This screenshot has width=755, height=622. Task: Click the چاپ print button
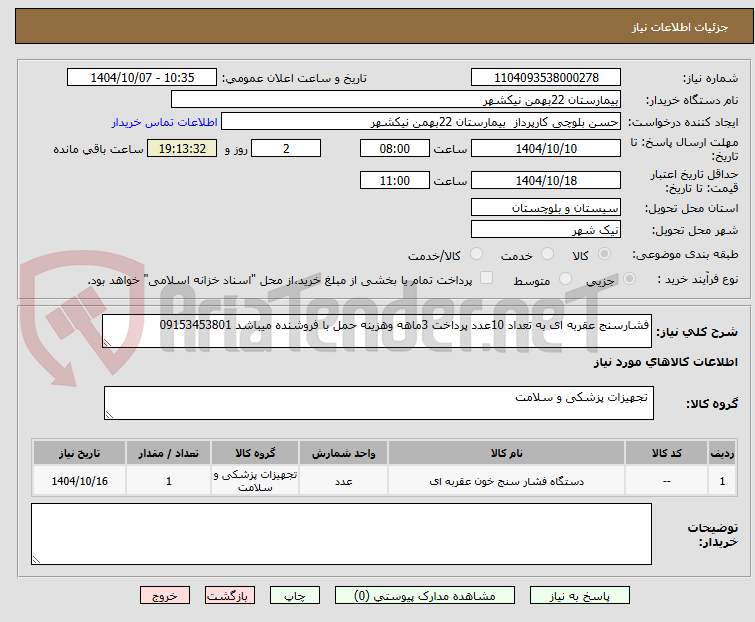(x=295, y=596)
